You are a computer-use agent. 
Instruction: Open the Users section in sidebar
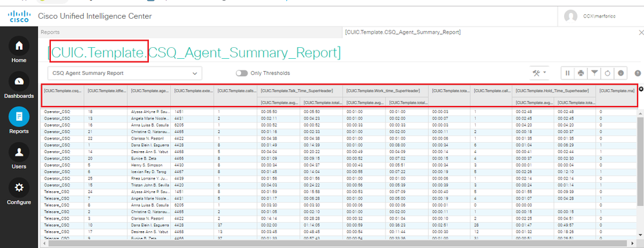coord(19,156)
